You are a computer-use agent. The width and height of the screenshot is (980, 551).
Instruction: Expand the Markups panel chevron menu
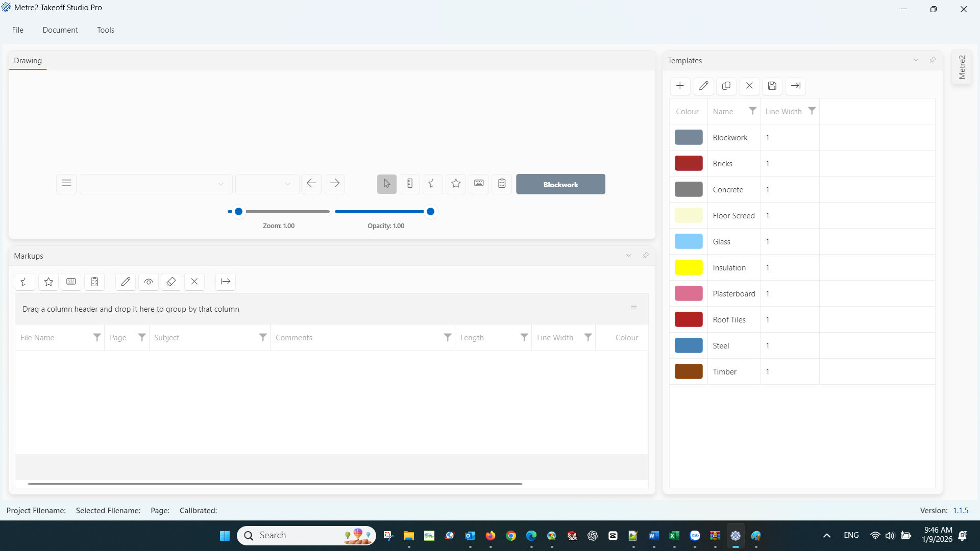(628, 255)
